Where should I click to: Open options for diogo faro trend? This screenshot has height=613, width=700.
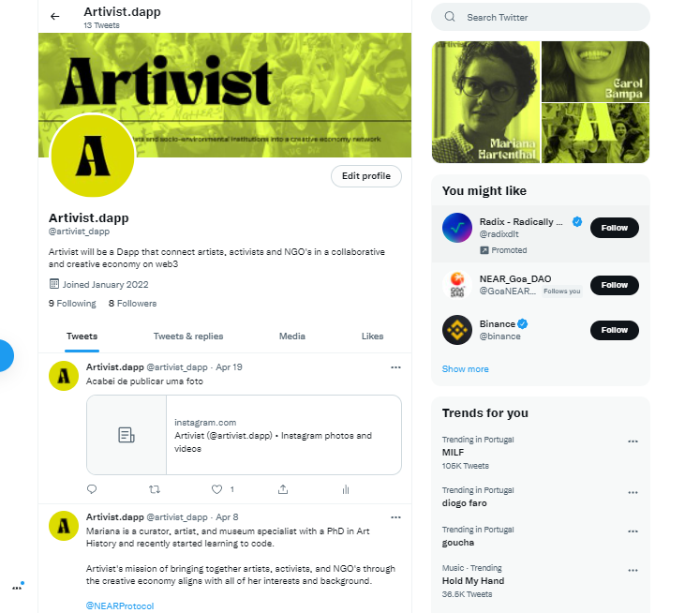click(633, 493)
